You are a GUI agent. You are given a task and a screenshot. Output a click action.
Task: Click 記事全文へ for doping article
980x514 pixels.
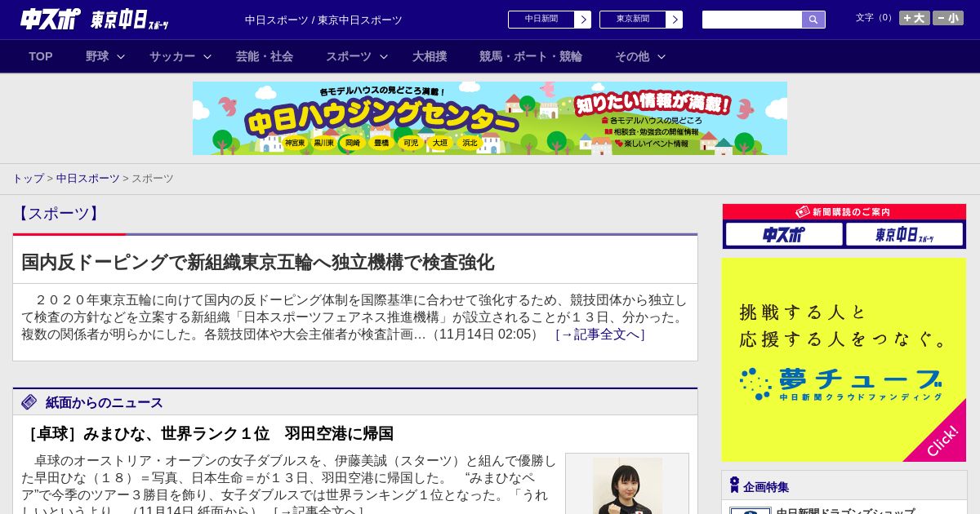pos(600,335)
